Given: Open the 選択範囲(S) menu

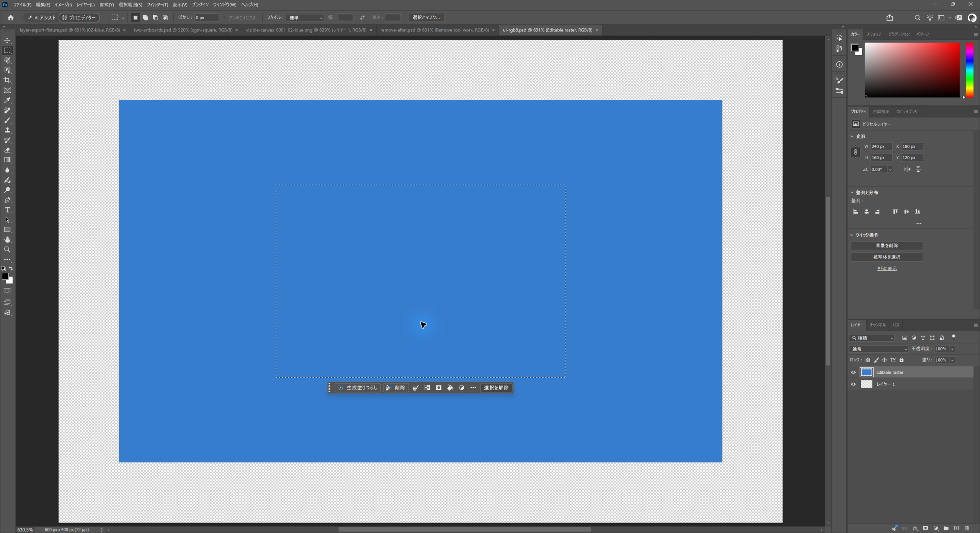Looking at the screenshot, I should point(130,5).
